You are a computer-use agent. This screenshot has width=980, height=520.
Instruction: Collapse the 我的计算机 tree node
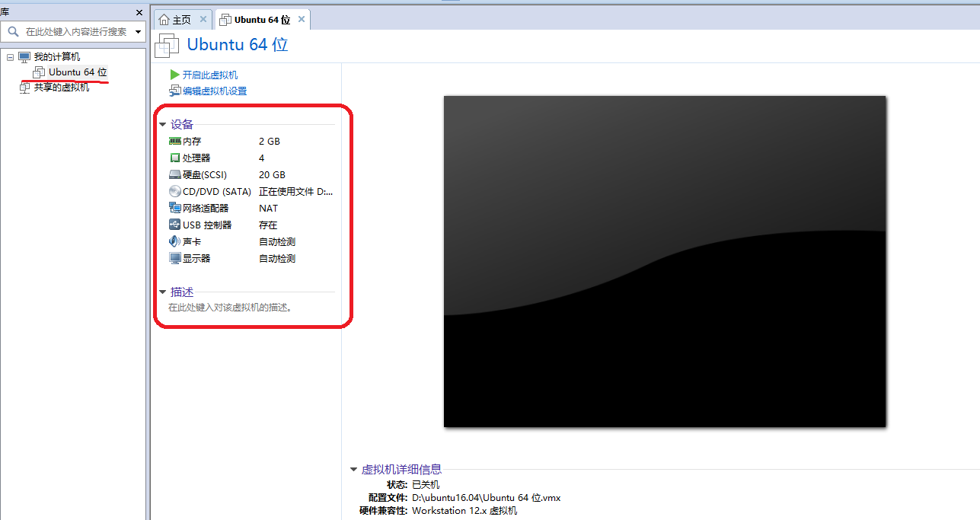pos(10,57)
